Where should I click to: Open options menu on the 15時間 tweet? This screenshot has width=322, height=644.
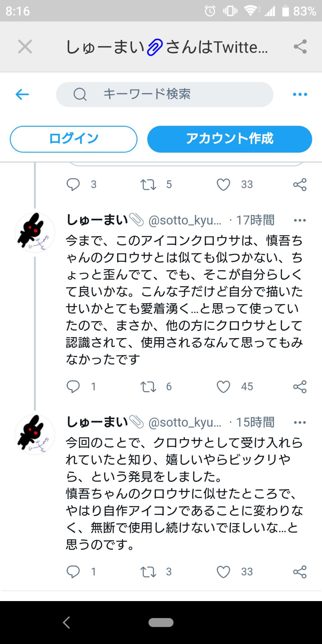point(300,422)
